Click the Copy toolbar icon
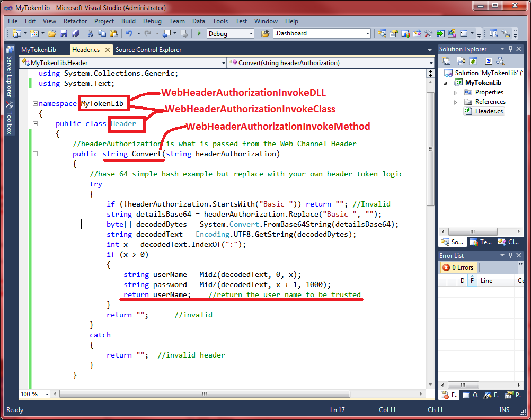Image resolution: width=531 pixels, height=420 pixels. coord(102,33)
